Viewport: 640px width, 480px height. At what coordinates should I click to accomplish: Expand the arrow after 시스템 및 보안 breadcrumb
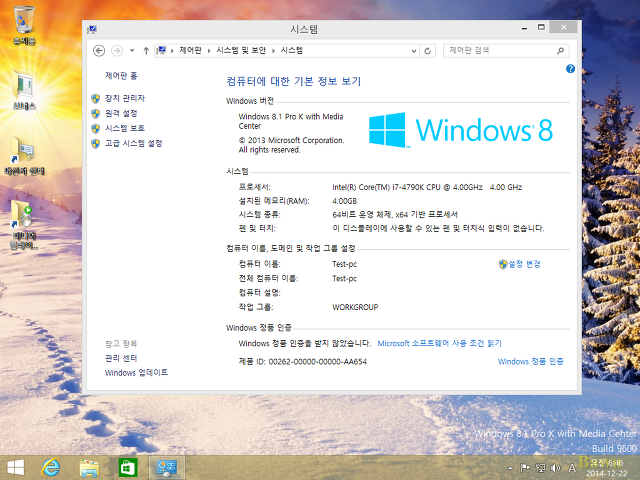273,51
